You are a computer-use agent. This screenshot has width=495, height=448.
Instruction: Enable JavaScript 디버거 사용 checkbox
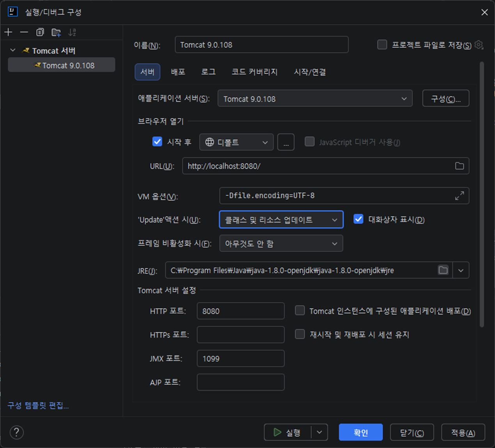point(310,142)
